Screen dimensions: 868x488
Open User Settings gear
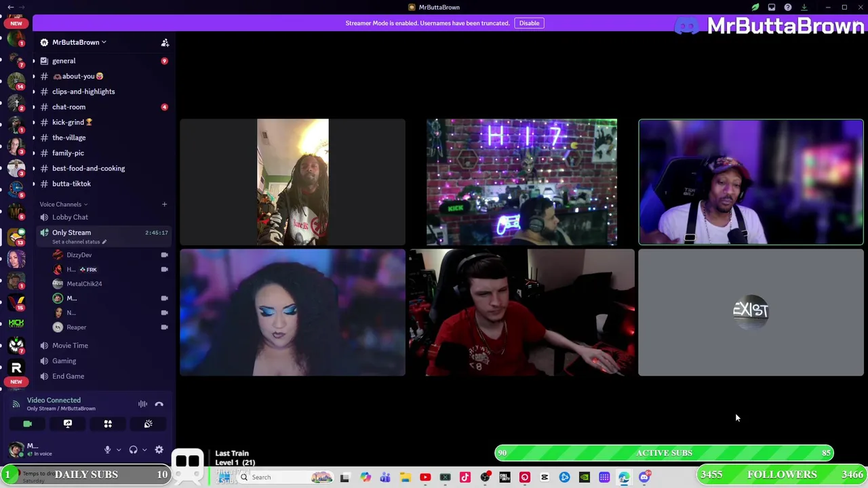point(159,450)
